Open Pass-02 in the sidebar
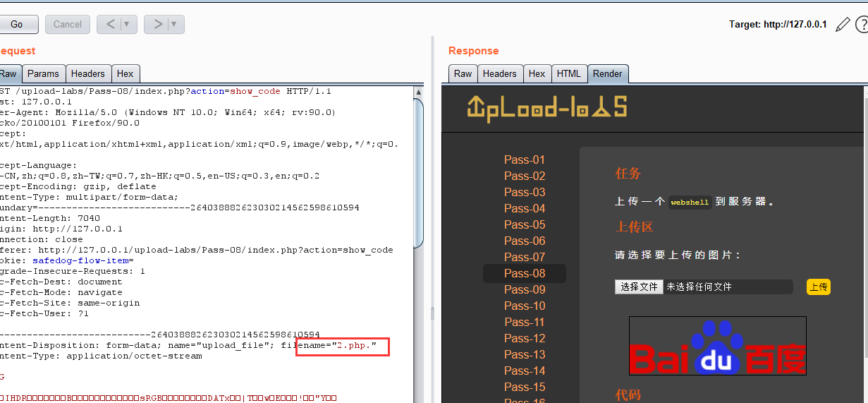This screenshot has height=403, width=868. point(525,176)
